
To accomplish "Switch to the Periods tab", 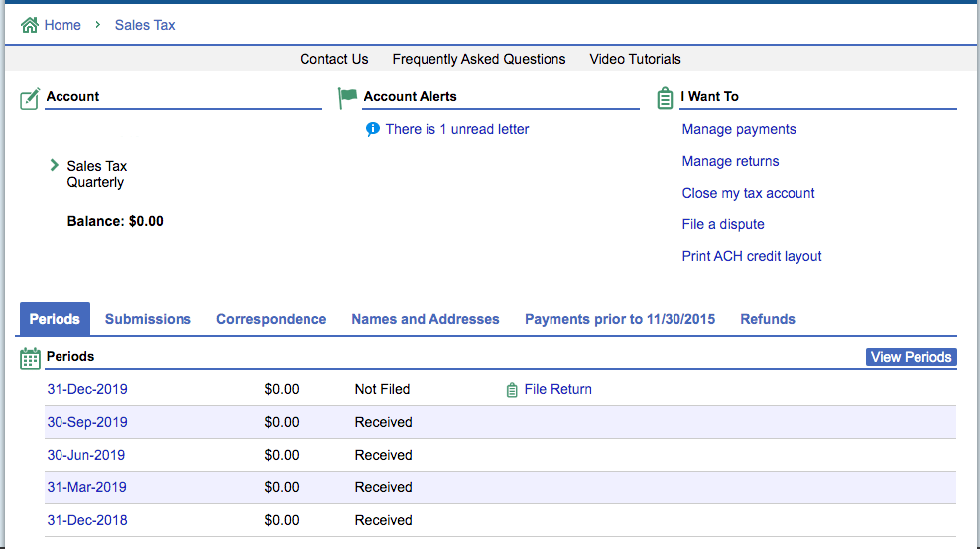I will tap(55, 319).
